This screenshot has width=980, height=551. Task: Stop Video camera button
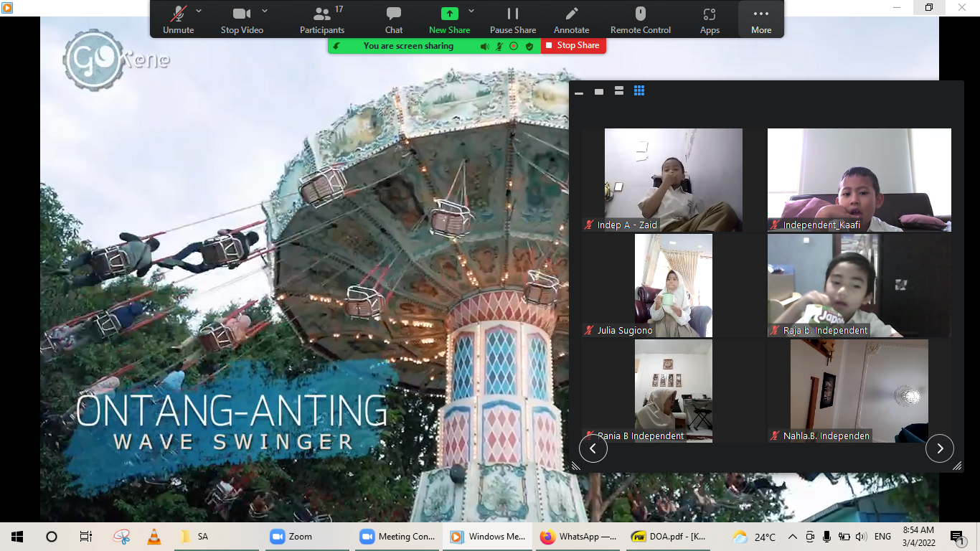(242, 19)
